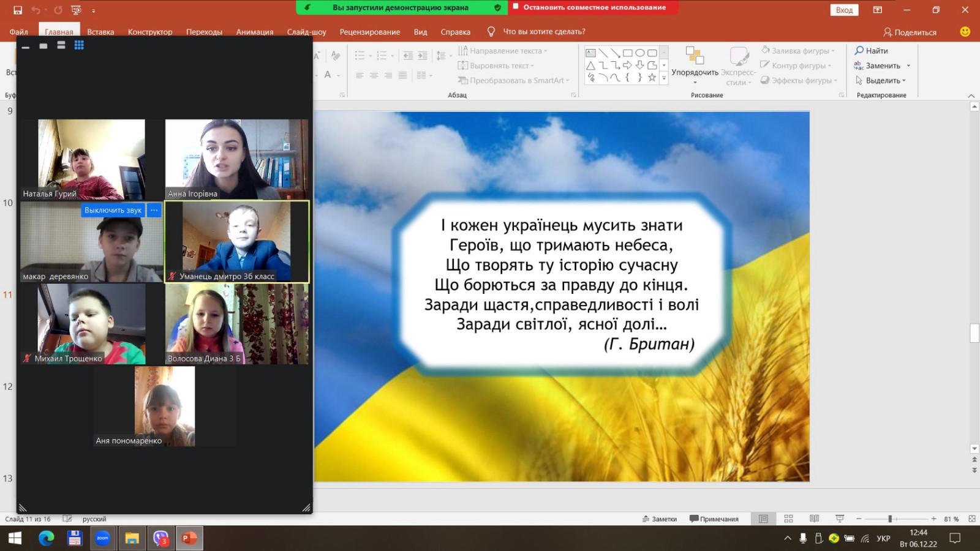980x551 pixels.
Task: Switch Zoom panel to gallery grid view
Action: (x=79, y=45)
